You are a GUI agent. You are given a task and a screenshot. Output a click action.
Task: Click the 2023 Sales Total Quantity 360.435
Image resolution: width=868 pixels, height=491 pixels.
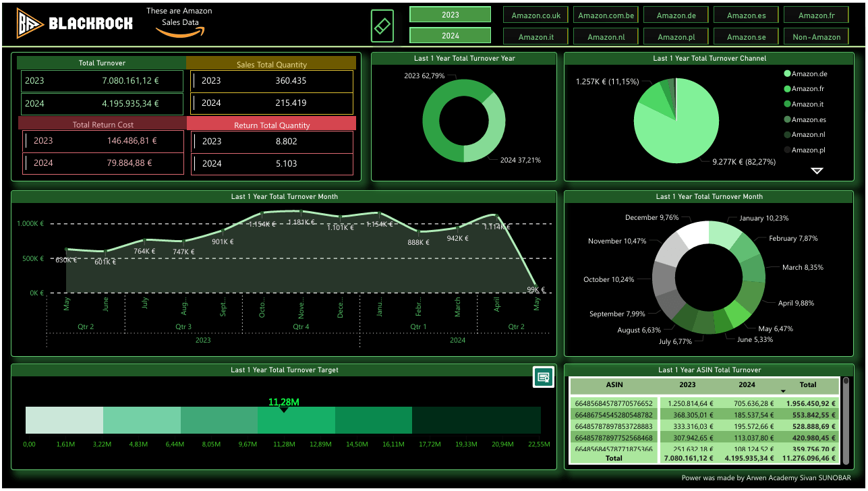pyautogui.click(x=291, y=81)
